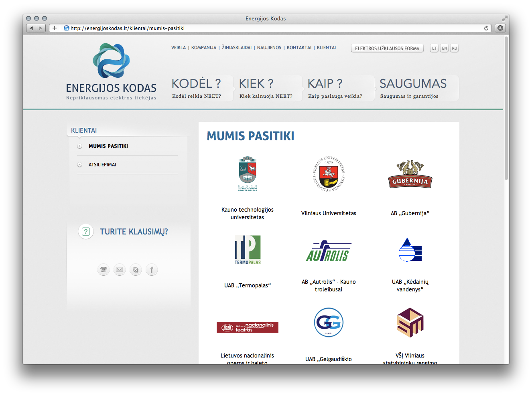Open Lietuvos nacionalinis teatras red logo
This screenshot has height=396, width=532.
248,327
